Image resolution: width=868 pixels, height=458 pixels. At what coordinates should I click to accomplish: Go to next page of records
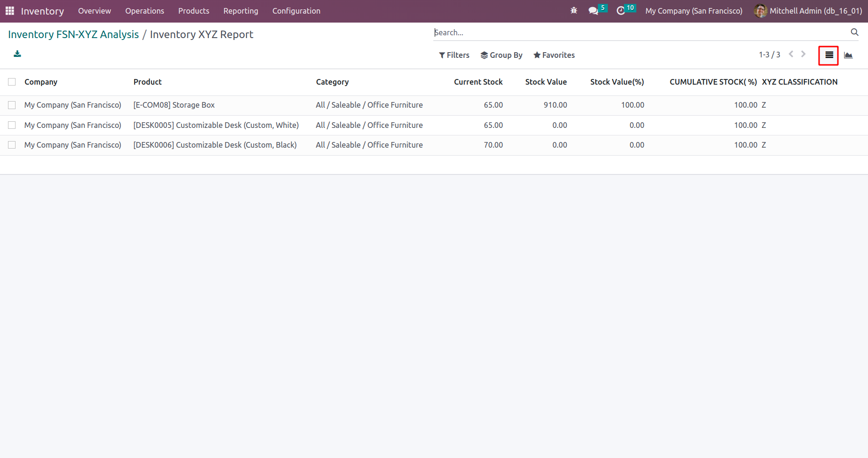coord(804,55)
